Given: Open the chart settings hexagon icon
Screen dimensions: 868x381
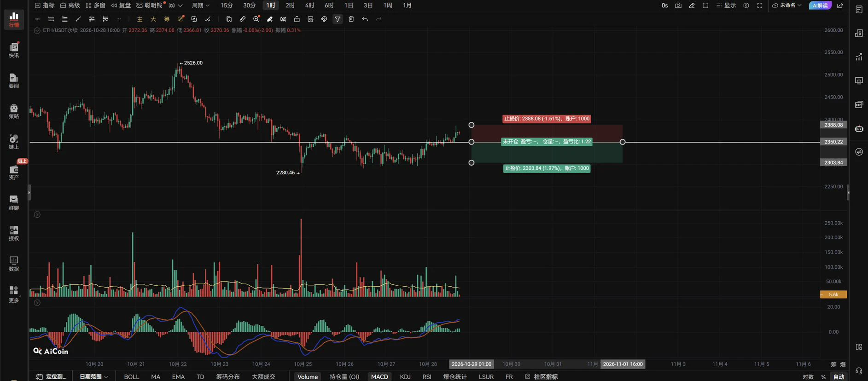Looking at the screenshot, I should click(x=746, y=6).
